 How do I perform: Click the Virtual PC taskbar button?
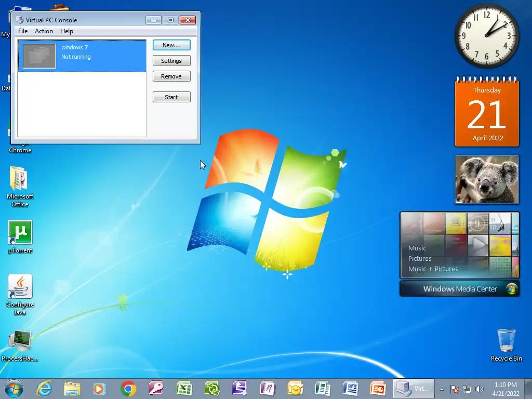[414, 389]
